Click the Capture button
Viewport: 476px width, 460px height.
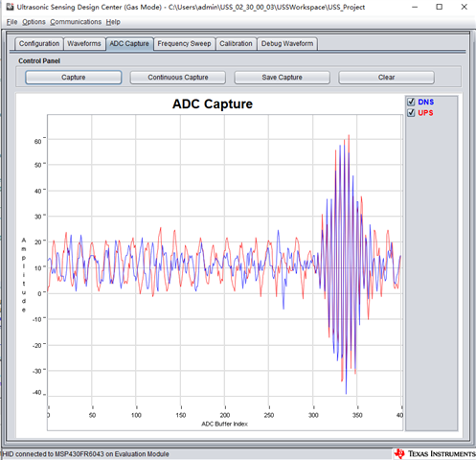pos(74,78)
